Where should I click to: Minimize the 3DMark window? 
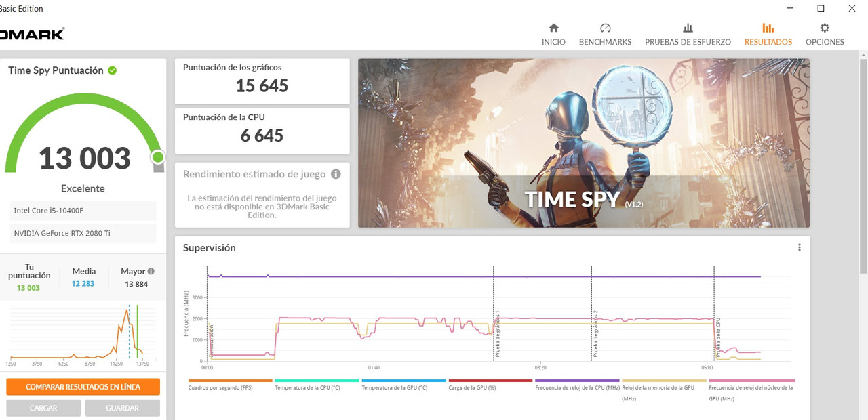pyautogui.click(x=791, y=8)
